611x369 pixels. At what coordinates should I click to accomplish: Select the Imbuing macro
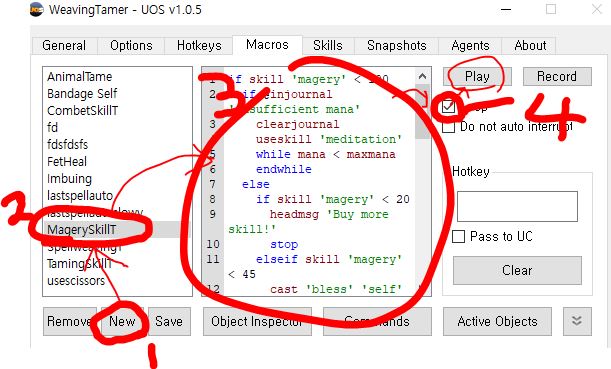69,178
